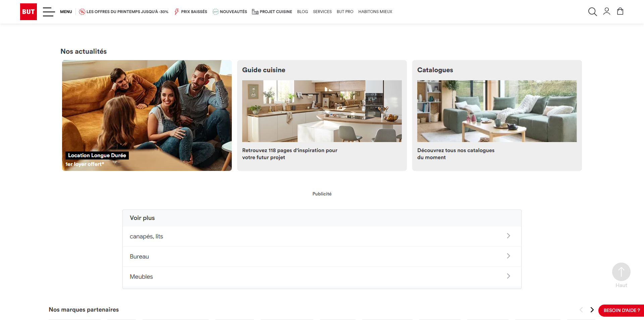Open the Services menu item
Screen dimensions: 644x320
tap(322, 12)
